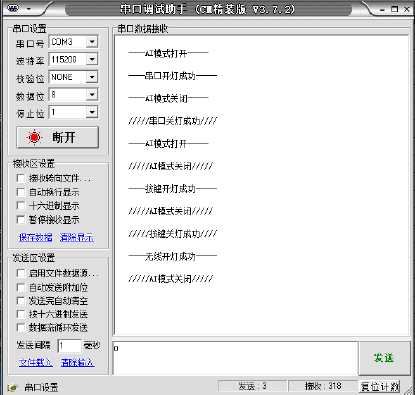The width and height of the screenshot is (415, 395).
Task: Open the 串口号 COM3 dropdown
Action: (92, 42)
